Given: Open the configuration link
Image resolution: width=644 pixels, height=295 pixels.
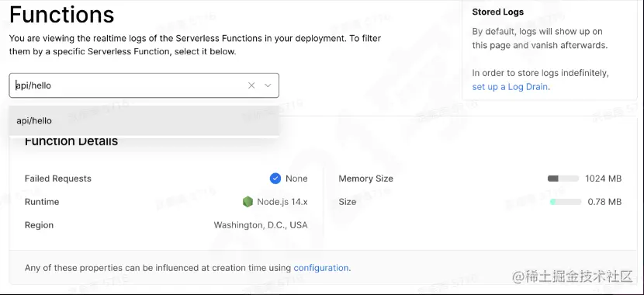Looking at the screenshot, I should pos(320,268).
